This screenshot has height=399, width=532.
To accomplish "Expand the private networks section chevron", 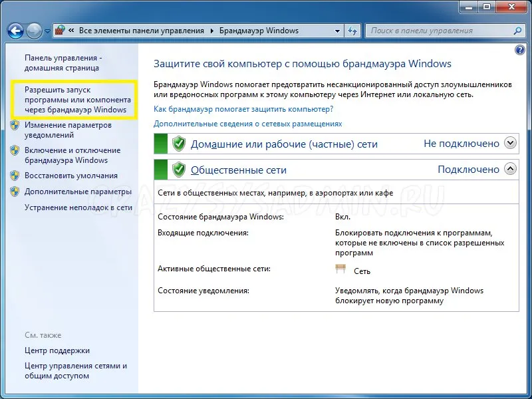I will tap(510, 143).
